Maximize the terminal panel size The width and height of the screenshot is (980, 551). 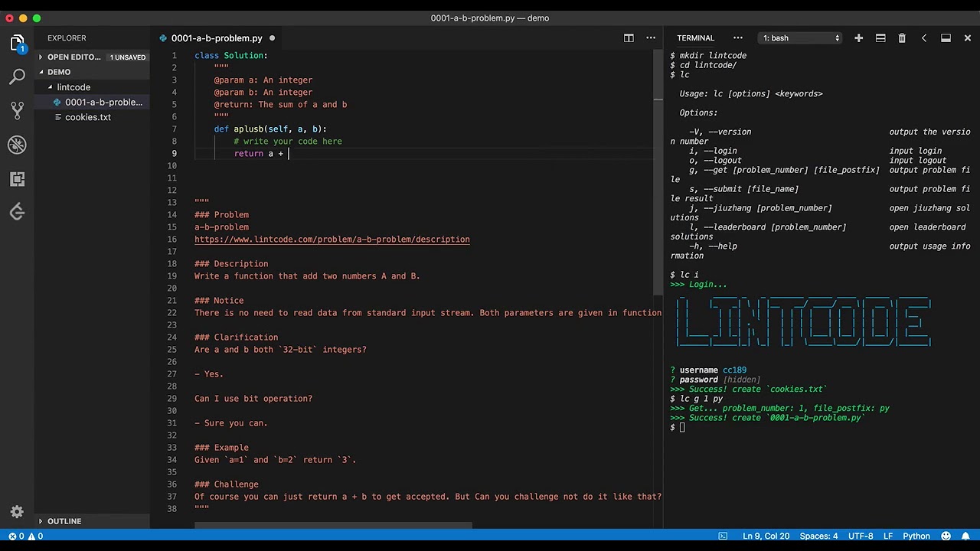946,37
